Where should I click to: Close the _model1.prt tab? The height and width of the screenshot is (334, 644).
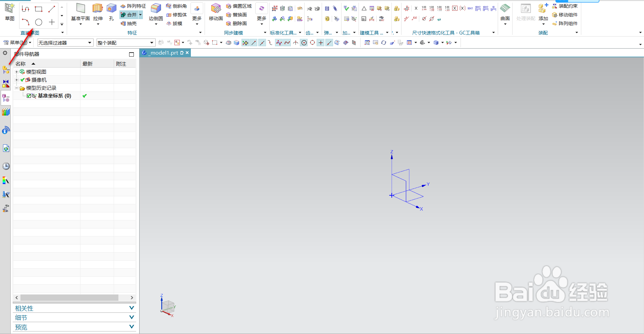[187, 53]
